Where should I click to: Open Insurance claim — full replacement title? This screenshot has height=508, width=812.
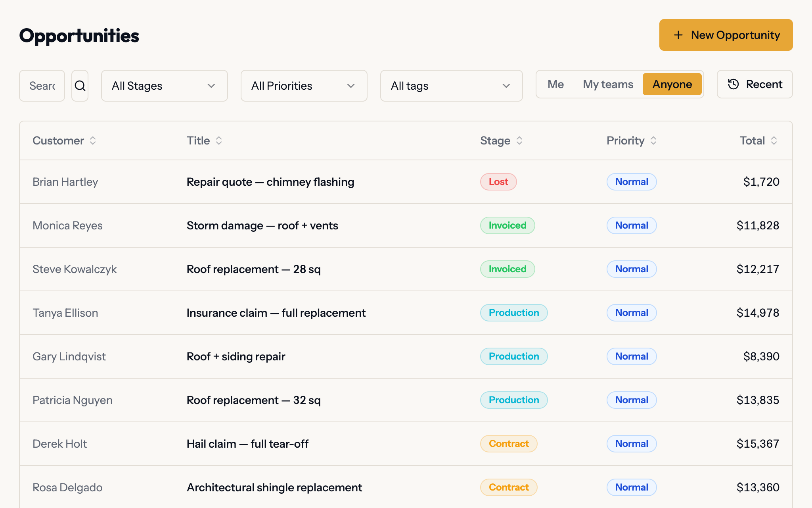pyautogui.click(x=276, y=313)
